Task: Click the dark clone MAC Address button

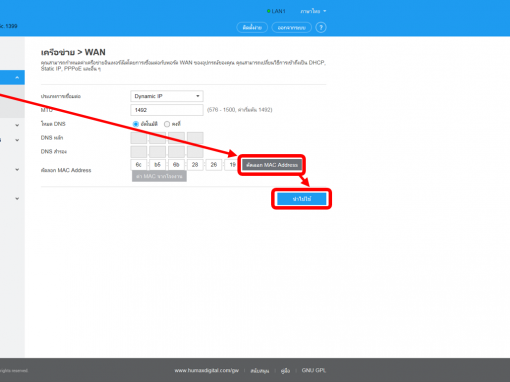Action: pos(272,165)
